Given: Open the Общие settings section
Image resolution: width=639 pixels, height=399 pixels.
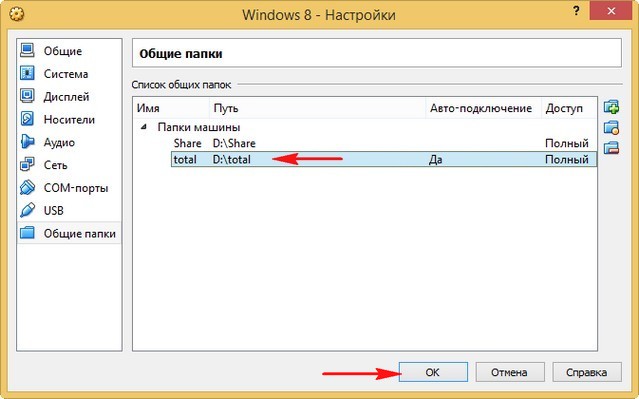Looking at the screenshot, I should point(69,51).
